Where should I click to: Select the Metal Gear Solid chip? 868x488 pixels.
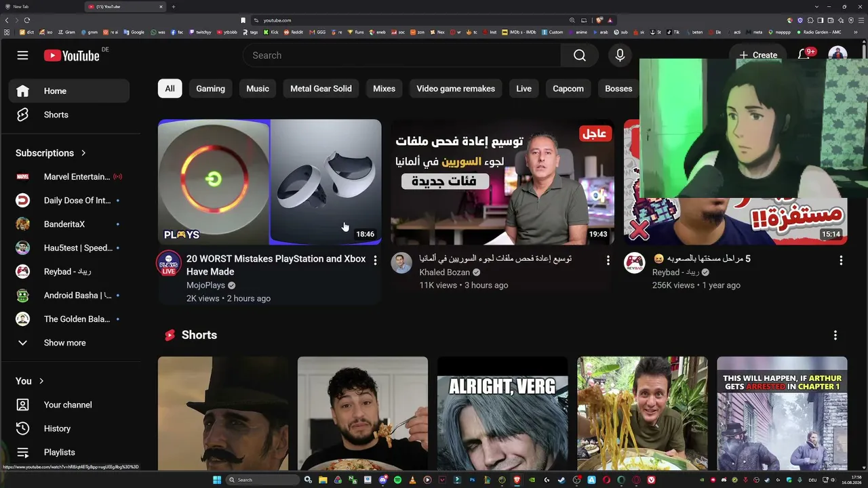click(x=321, y=89)
